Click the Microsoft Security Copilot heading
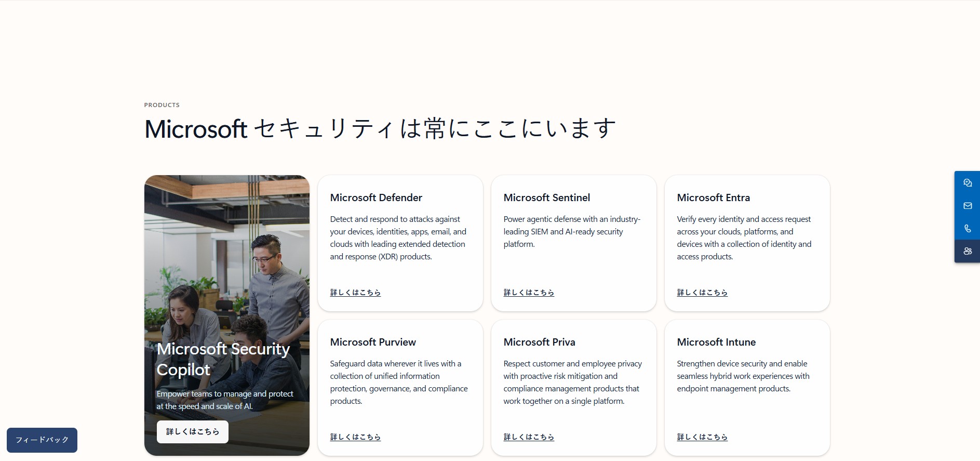This screenshot has height=461, width=980. coord(223,359)
